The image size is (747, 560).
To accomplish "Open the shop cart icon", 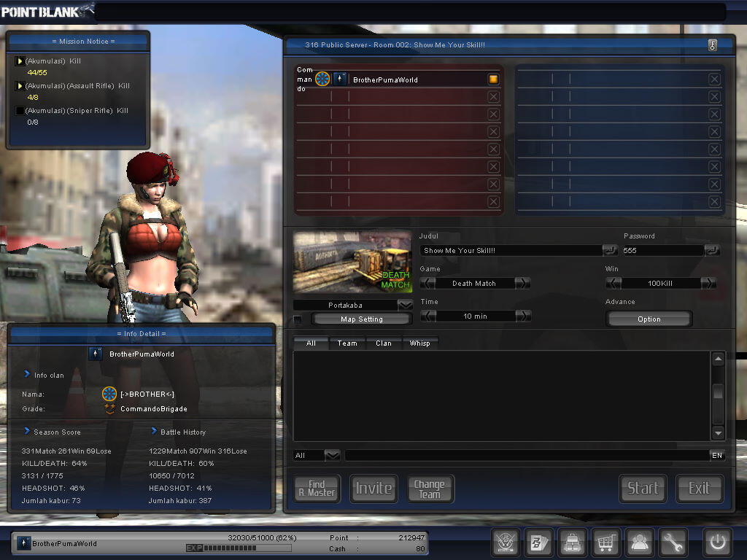I will (x=605, y=542).
